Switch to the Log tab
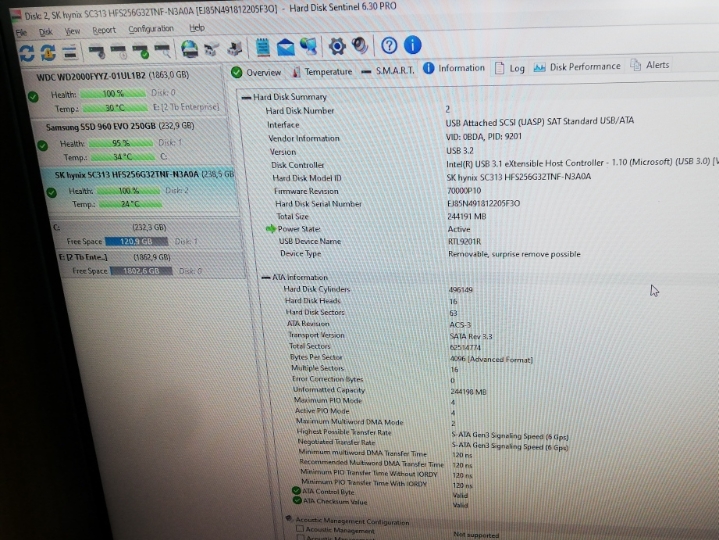This screenshot has height=540, width=719. [x=509, y=68]
